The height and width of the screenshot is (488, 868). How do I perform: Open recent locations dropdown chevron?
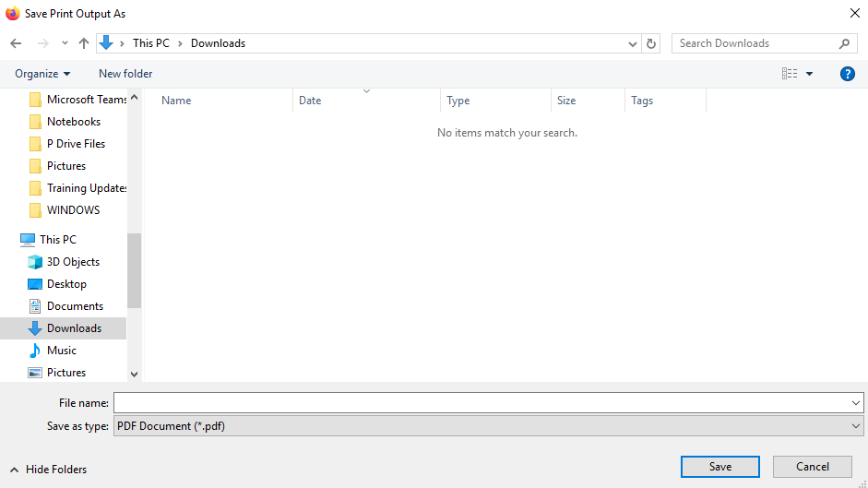(65, 43)
